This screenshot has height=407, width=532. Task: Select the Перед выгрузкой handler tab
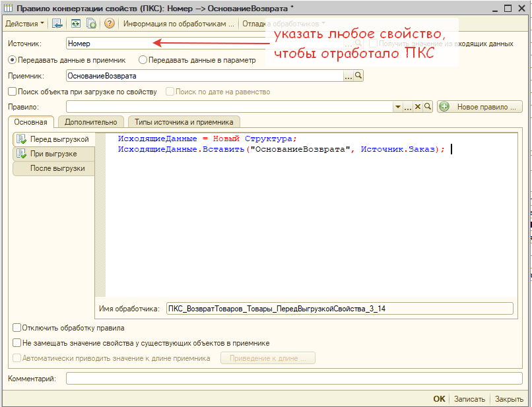[x=53, y=139]
